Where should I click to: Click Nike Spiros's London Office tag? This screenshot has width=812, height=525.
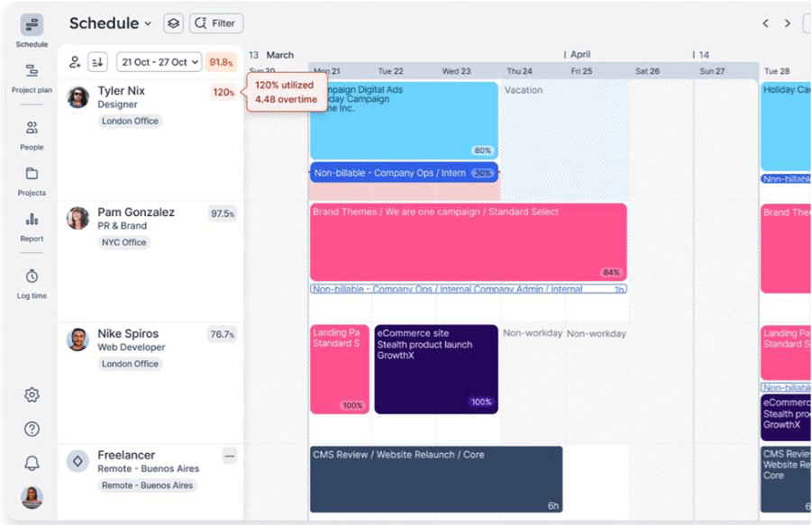(130, 364)
